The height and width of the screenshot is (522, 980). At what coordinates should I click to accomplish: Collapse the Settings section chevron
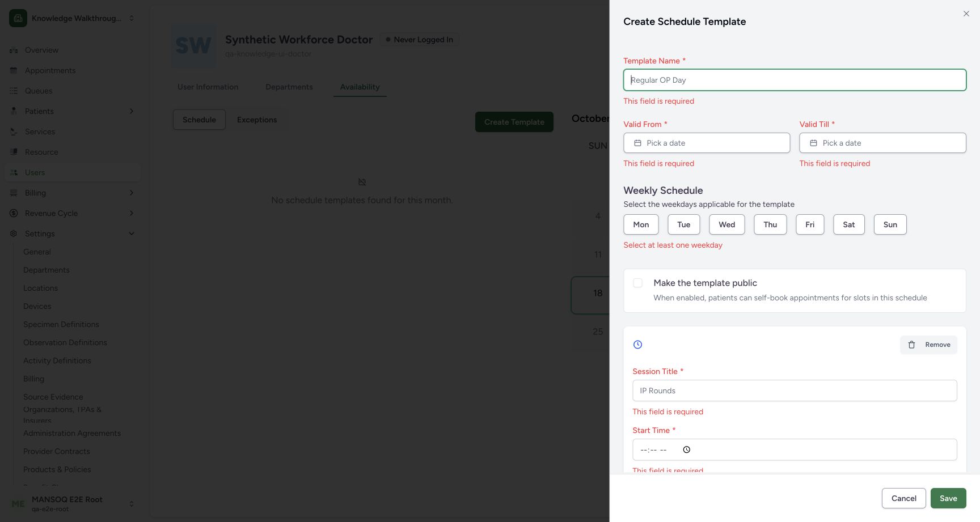[x=132, y=234]
